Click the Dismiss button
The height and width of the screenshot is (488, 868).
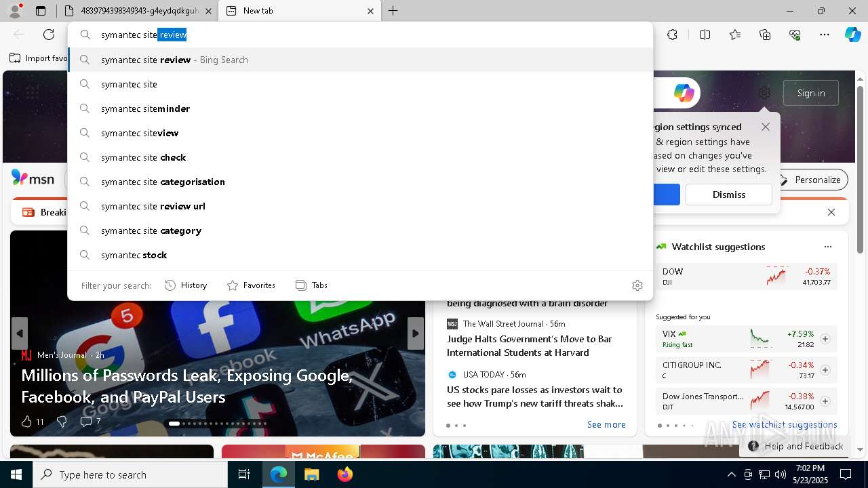tap(729, 195)
